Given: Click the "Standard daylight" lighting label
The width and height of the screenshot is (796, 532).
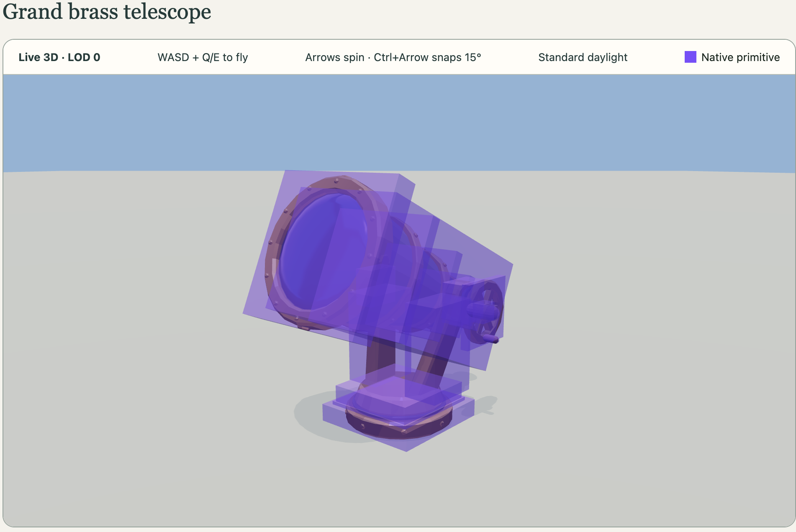Looking at the screenshot, I should coord(583,57).
